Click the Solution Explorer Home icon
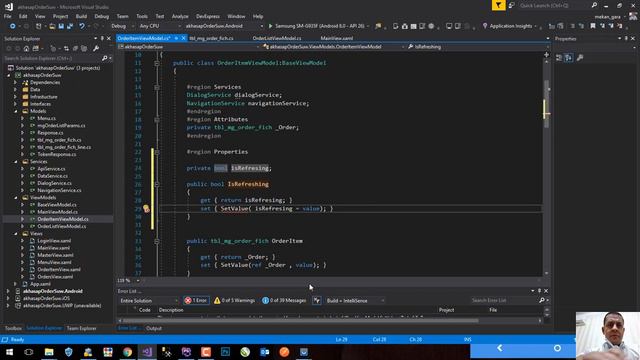This screenshot has width=640, height=360. [x=26, y=49]
